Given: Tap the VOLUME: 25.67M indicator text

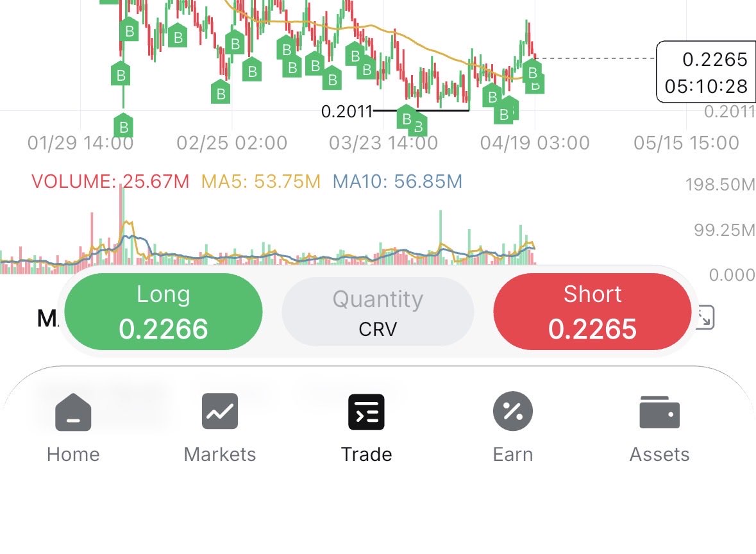Looking at the screenshot, I should click(x=110, y=181).
